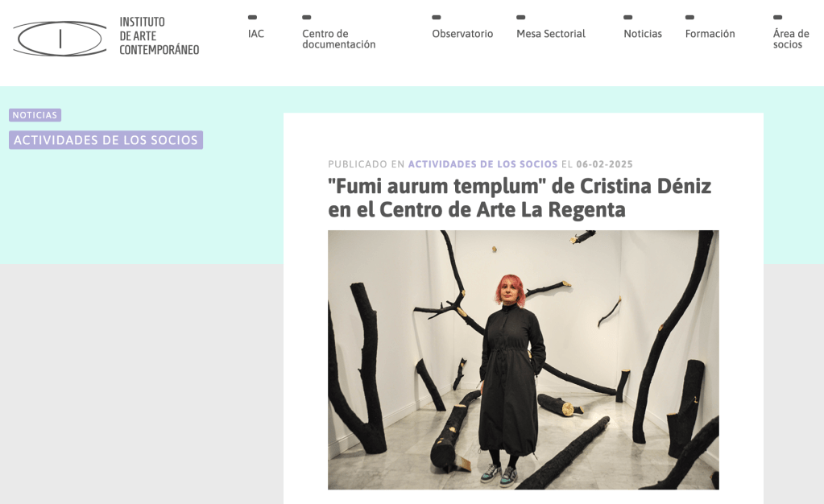Go to the Observatorio section
The width and height of the screenshot is (824, 504).
pyautogui.click(x=462, y=34)
